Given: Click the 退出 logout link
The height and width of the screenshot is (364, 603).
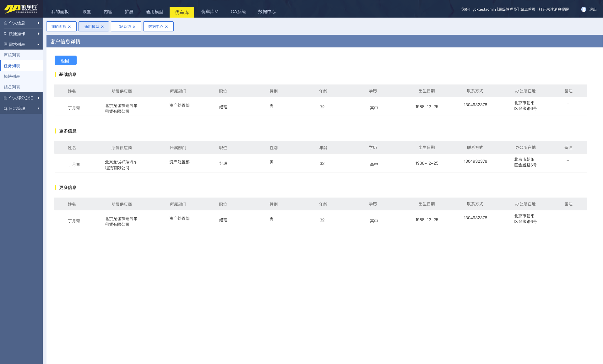Looking at the screenshot, I should (593, 9).
